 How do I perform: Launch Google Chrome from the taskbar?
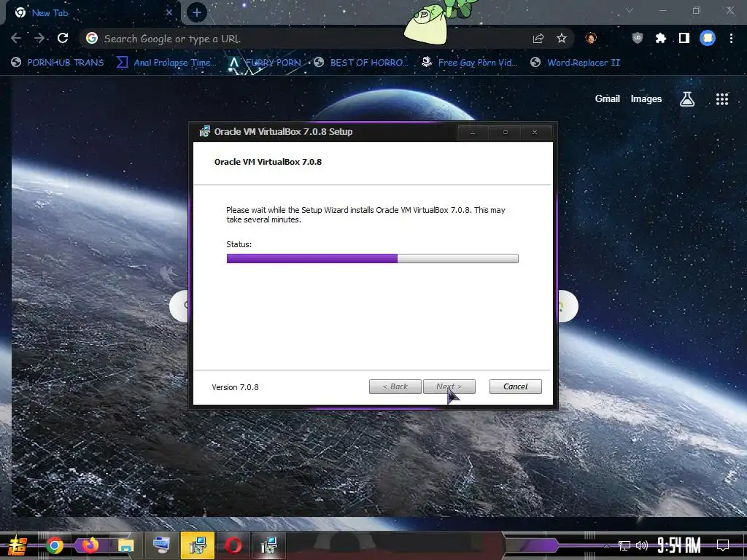55,545
